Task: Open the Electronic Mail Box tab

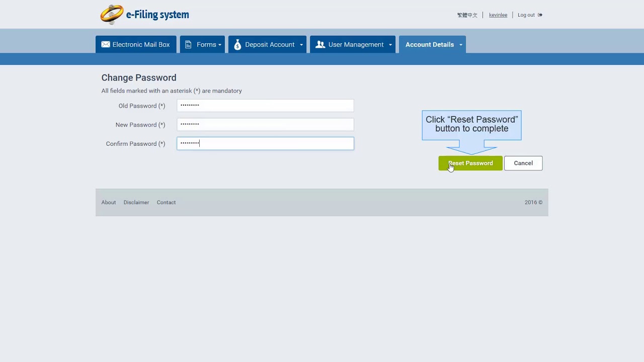Action: [x=136, y=44]
